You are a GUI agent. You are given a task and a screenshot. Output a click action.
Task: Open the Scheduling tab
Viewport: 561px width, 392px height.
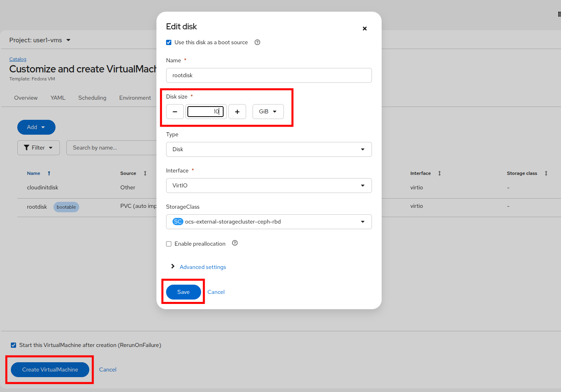pos(92,98)
